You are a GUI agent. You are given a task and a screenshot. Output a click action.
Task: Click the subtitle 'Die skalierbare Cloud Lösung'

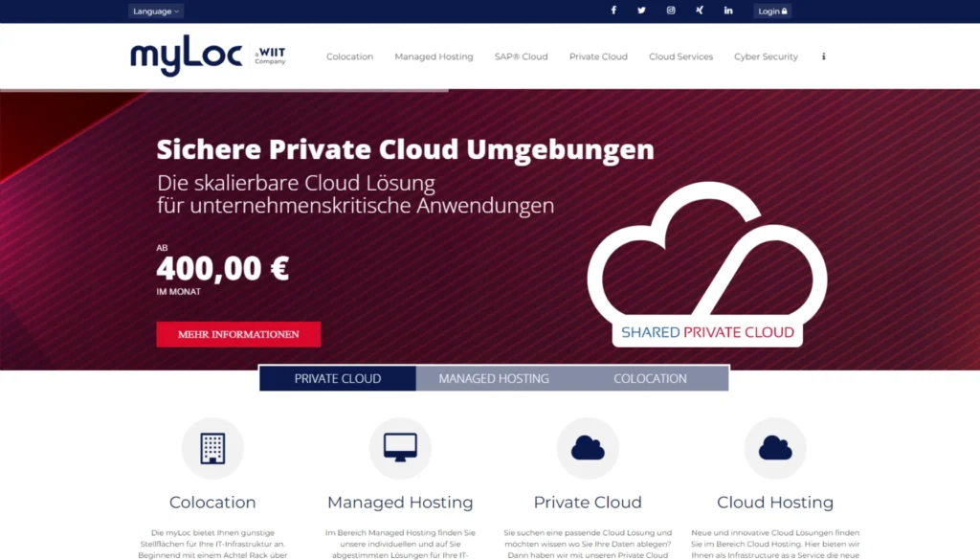(296, 183)
